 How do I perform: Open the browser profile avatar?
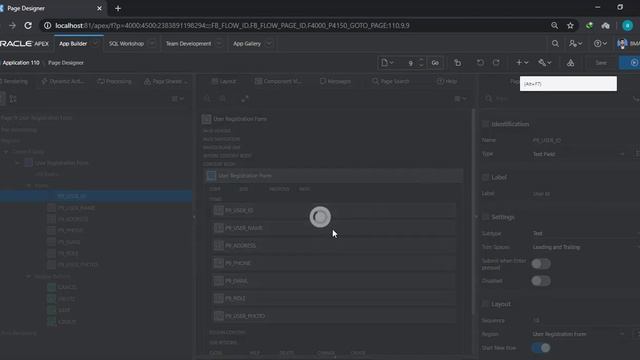[x=627, y=26]
